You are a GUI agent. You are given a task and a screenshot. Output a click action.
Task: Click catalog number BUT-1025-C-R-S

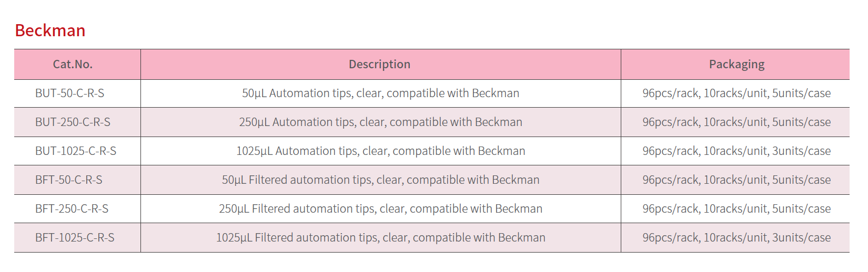click(x=76, y=151)
